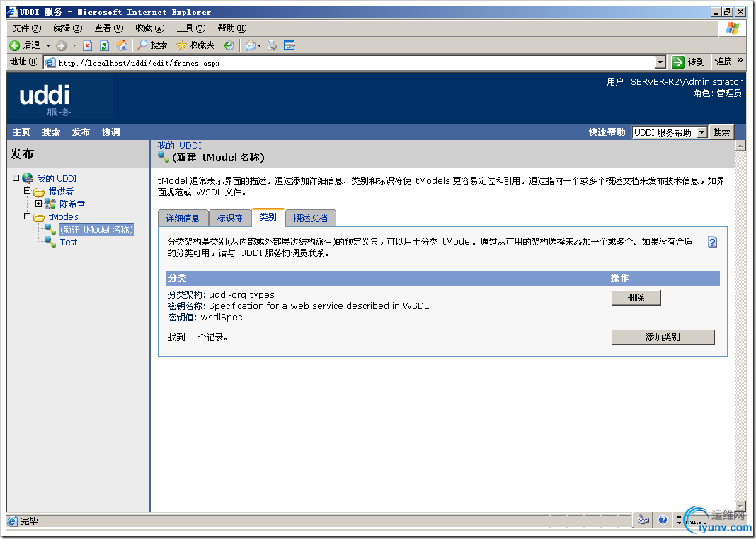Click the IE page icon in address bar
The width and height of the screenshot is (756, 539).
tap(50, 62)
